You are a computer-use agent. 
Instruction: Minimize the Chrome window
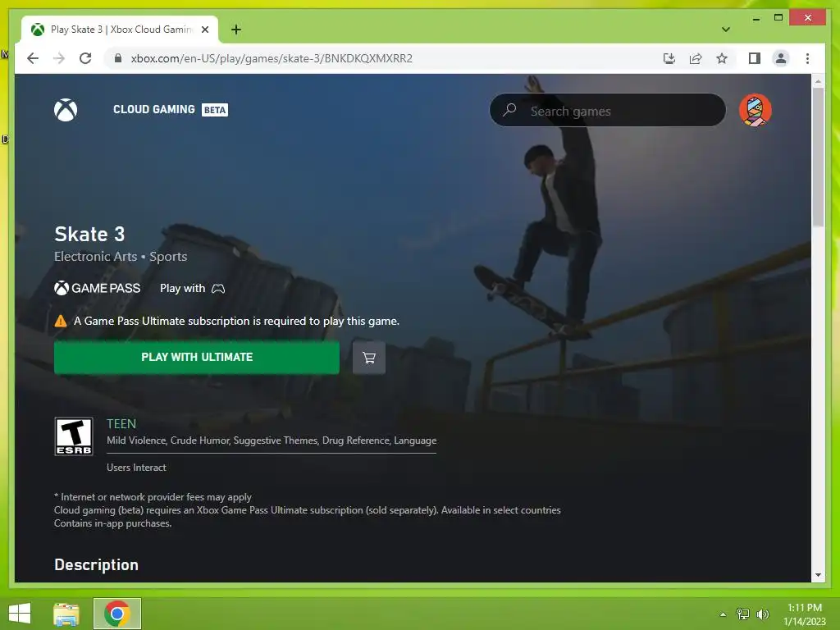pyautogui.click(x=756, y=18)
